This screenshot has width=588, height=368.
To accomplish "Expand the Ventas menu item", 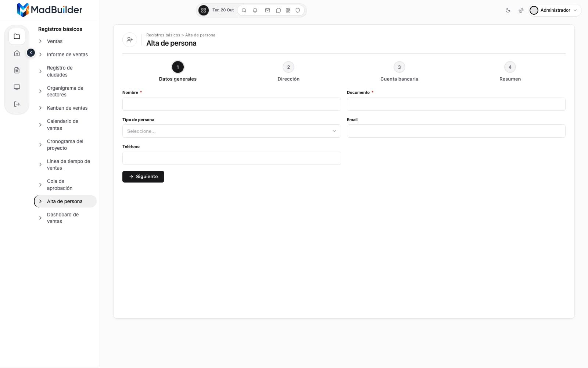I will click(x=65, y=41).
